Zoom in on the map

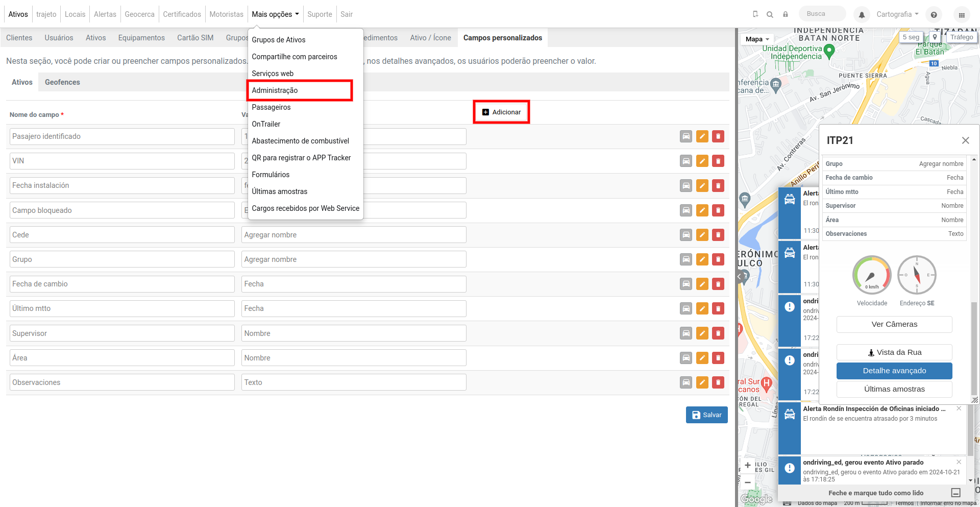coord(748,465)
